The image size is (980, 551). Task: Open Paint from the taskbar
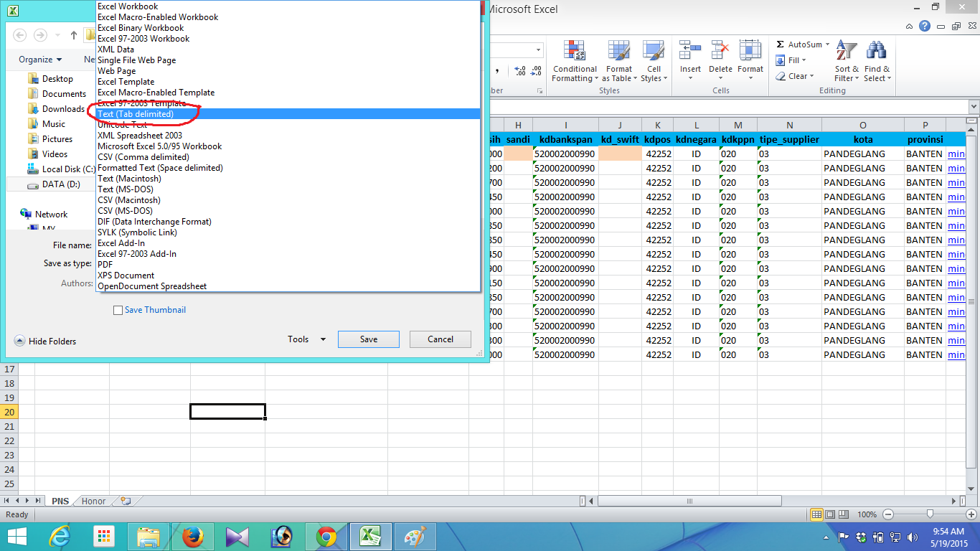tap(415, 537)
